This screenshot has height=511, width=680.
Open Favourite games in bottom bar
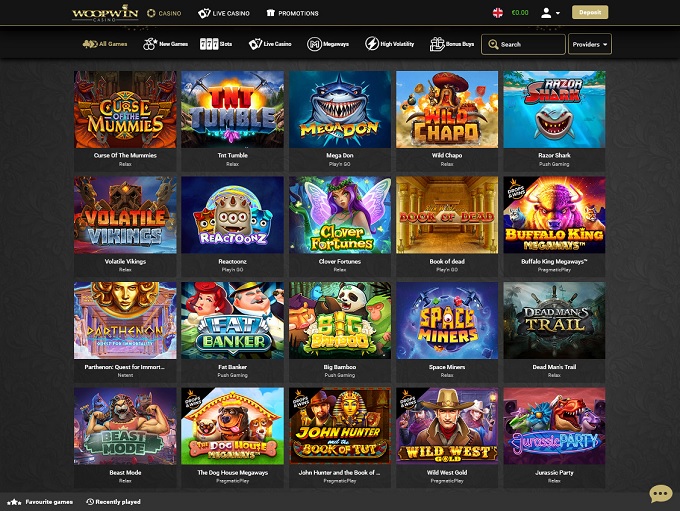pyautogui.click(x=40, y=502)
